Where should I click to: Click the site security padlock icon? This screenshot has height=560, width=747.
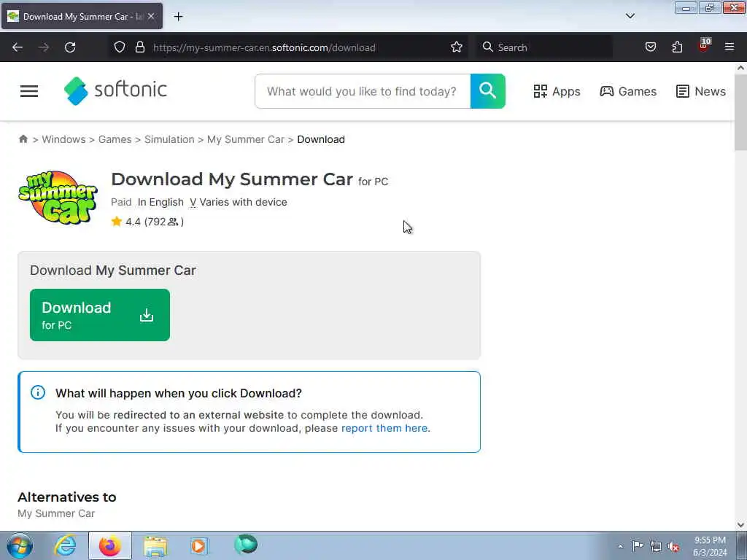point(139,47)
